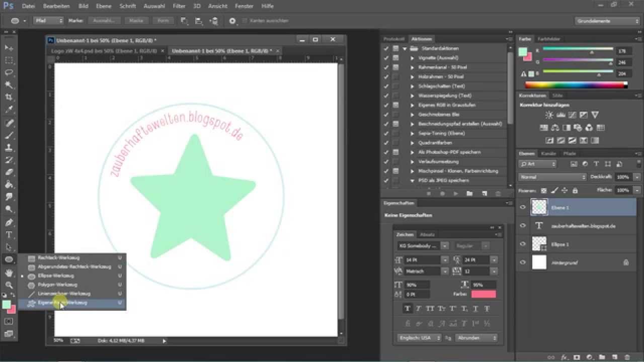Lock transparent pixels icon next to Fixieren

pos(543,191)
